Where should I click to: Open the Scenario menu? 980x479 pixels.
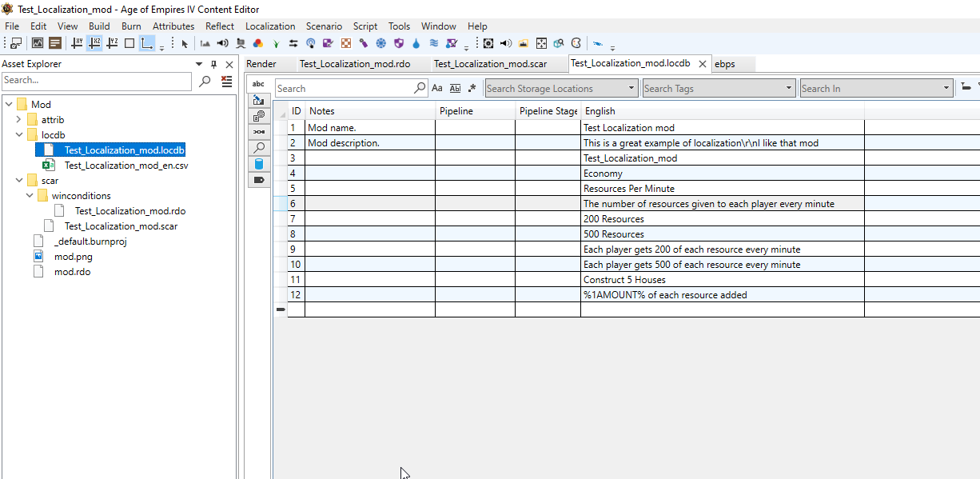(x=324, y=26)
